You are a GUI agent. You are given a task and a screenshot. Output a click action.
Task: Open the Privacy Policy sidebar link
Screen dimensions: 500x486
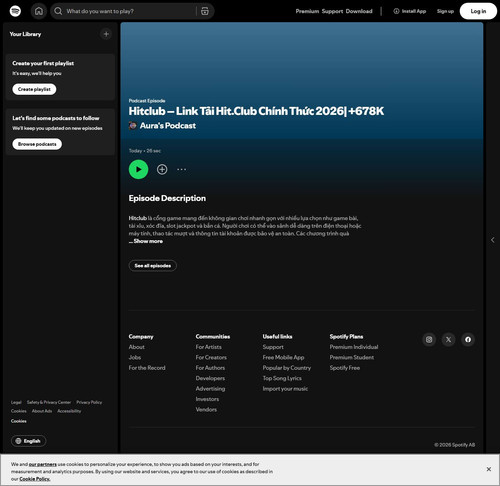pos(89,402)
